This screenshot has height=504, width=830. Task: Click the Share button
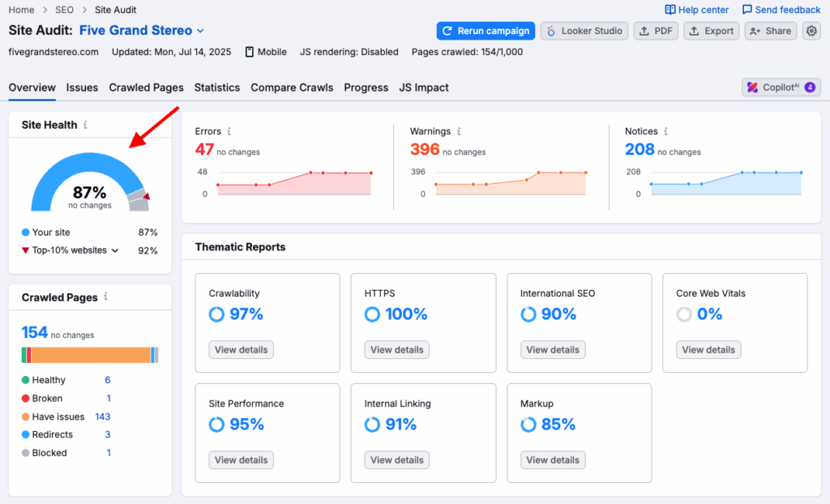(771, 31)
